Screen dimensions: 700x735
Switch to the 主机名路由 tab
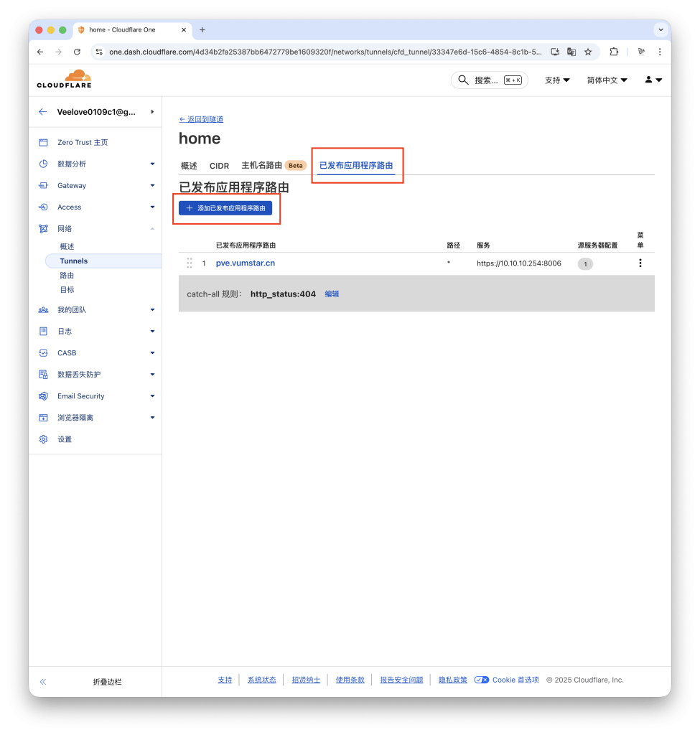tap(261, 165)
